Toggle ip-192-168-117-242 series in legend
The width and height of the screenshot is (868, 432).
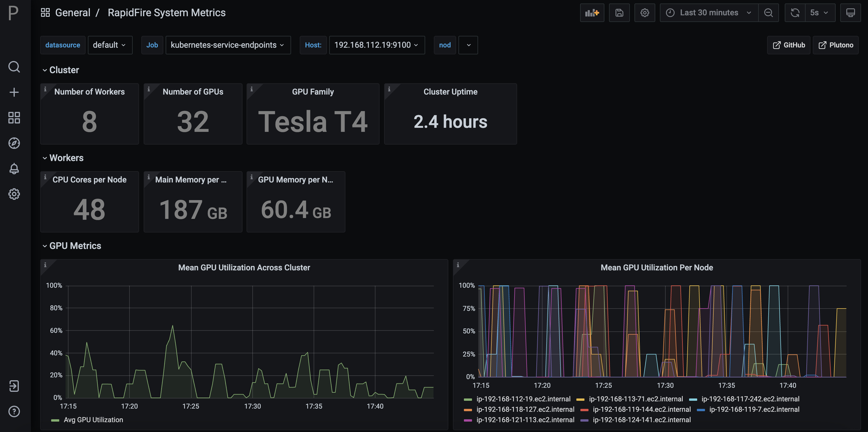[x=750, y=399]
